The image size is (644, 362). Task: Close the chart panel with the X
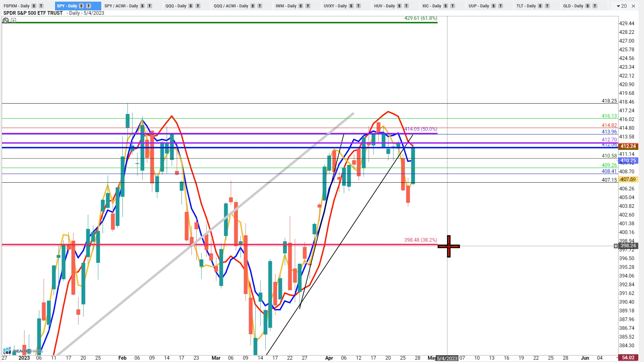[633, 6]
